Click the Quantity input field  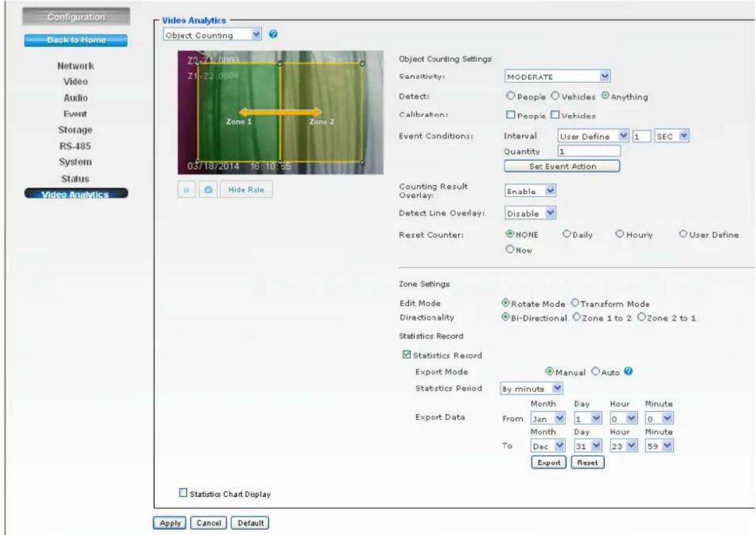tap(590, 151)
